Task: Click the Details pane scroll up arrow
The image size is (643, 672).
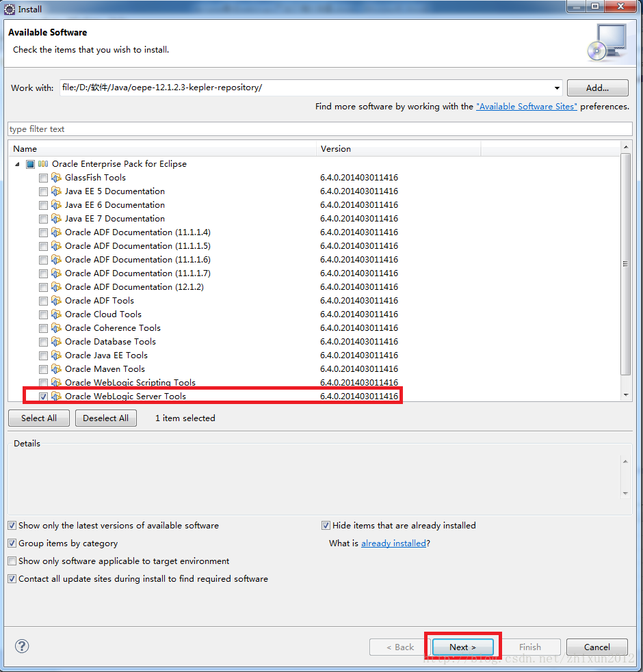Action: 625,461
